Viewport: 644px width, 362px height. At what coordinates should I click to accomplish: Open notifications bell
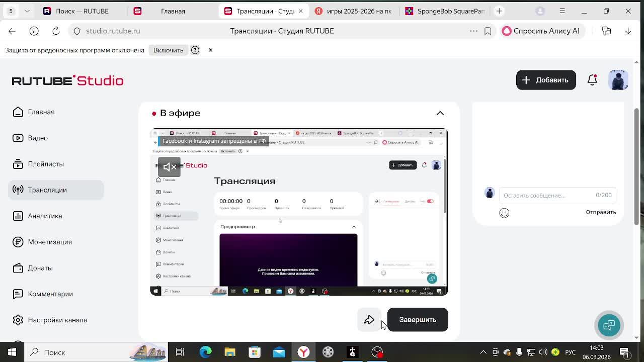pos(592,80)
